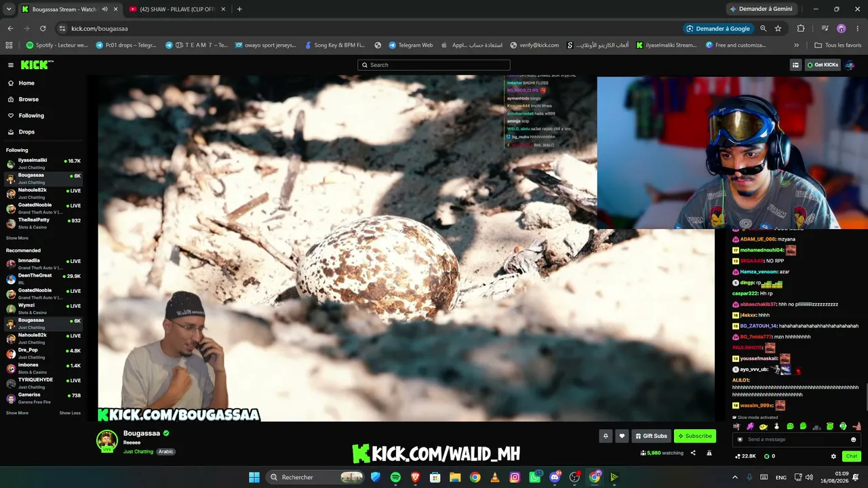Open the Chrome three-dot menu
Viewport: 868px width, 488px height.
pos(857,28)
